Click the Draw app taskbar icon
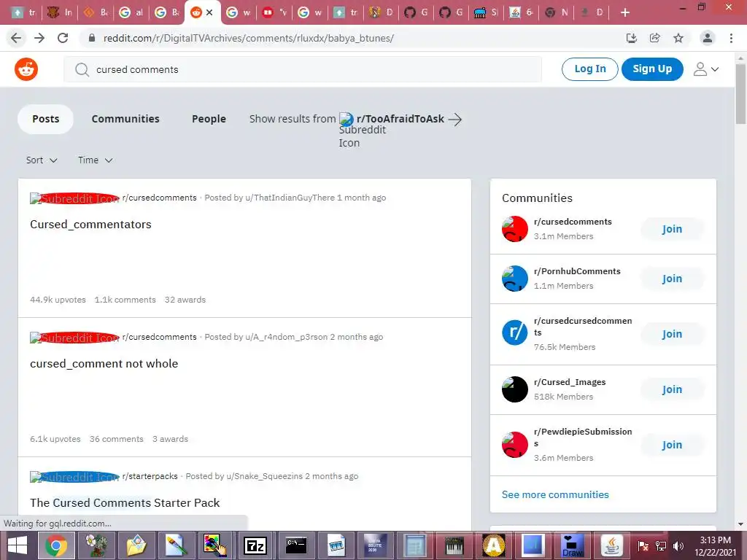Image resolution: width=747 pixels, height=560 pixels. click(572, 545)
